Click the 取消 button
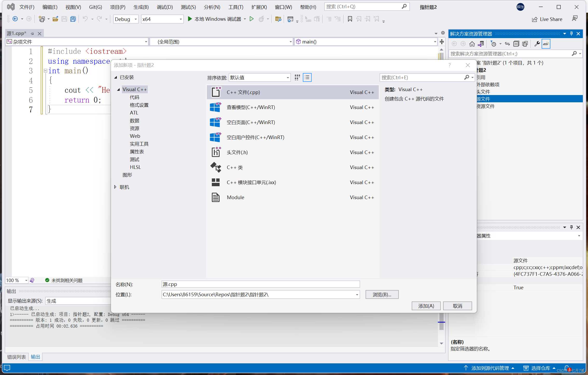Image resolution: width=588 pixels, height=375 pixels. (457, 306)
